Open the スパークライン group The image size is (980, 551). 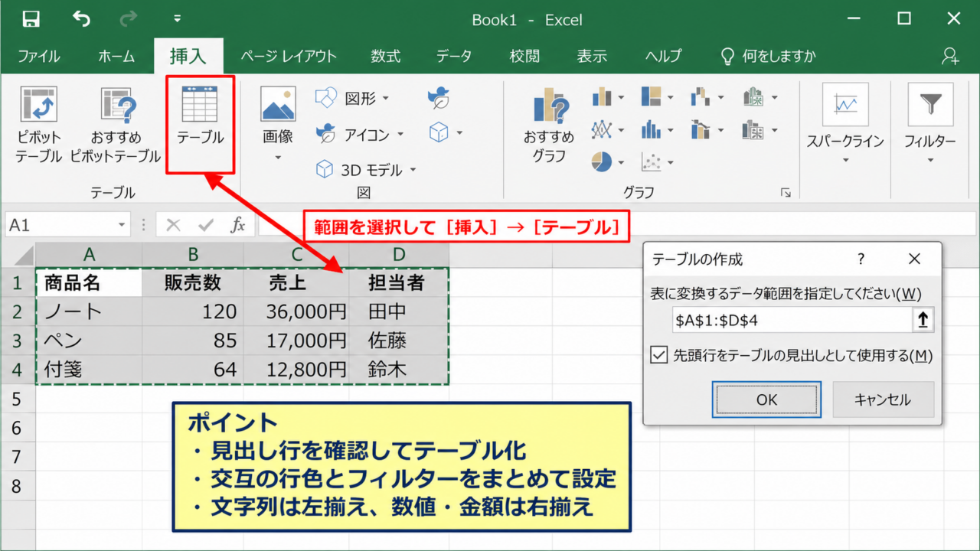(x=845, y=124)
